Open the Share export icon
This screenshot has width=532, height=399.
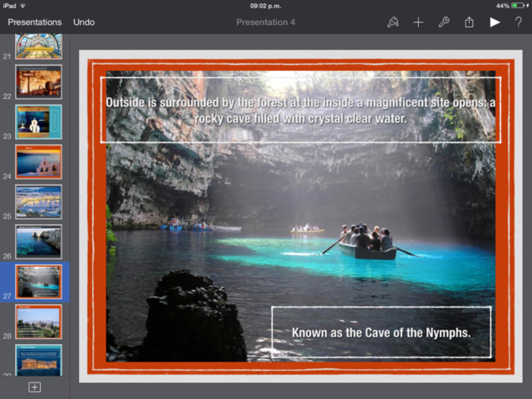coord(469,22)
